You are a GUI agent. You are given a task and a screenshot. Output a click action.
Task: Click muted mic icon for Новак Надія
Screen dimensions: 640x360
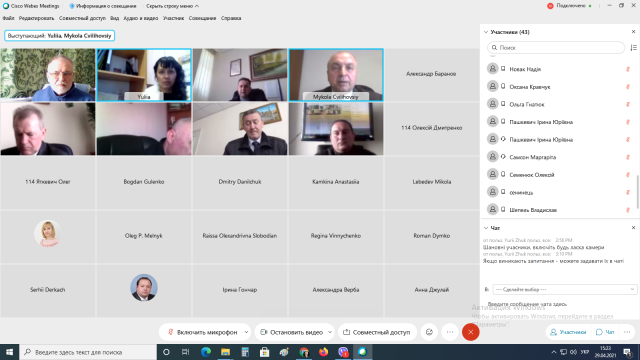pyautogui.click(x=628, y=69)
